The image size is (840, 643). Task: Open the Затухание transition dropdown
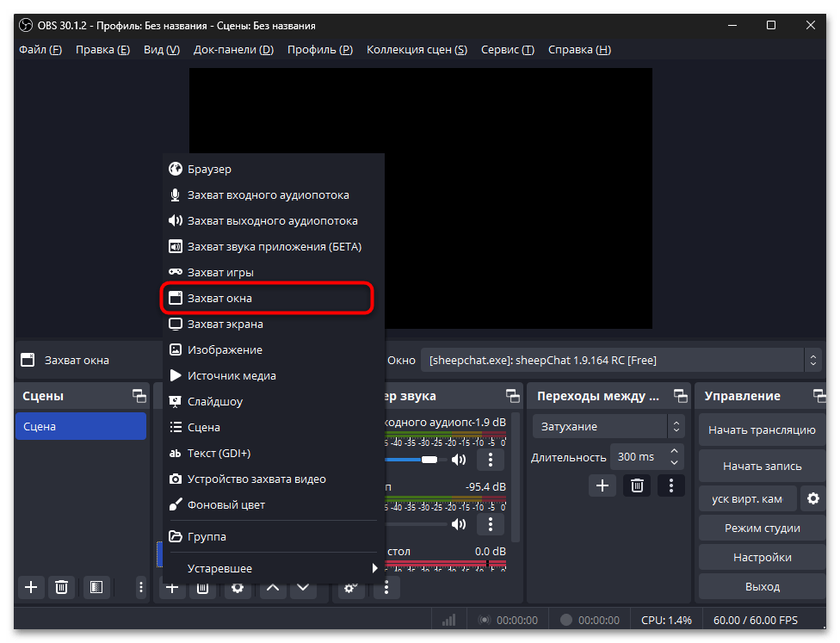click(x=608, y=427)
